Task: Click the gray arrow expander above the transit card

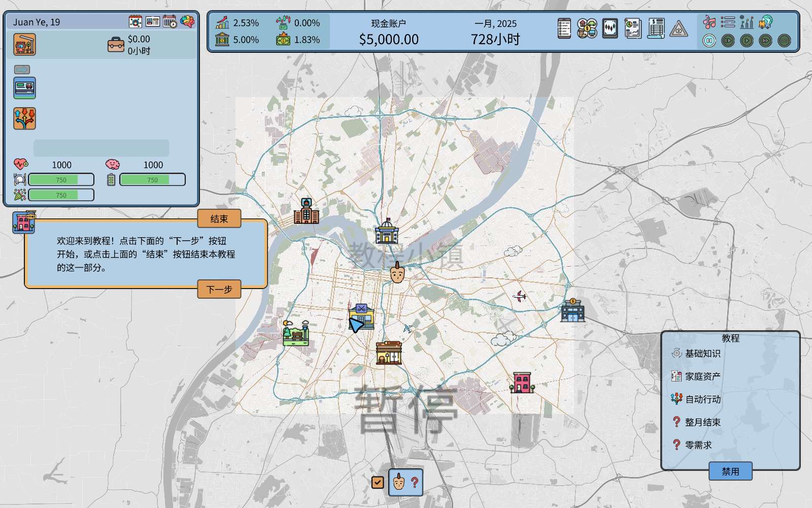Action: point(22,70)
